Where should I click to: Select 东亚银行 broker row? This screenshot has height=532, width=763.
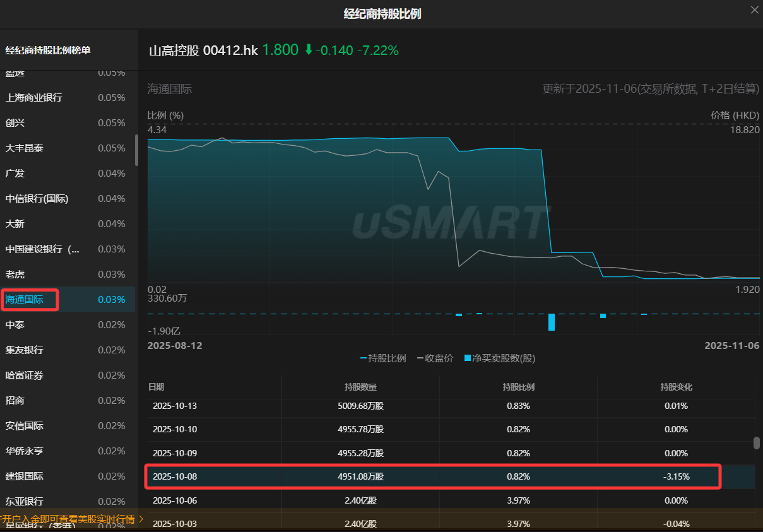pos(68,502)
